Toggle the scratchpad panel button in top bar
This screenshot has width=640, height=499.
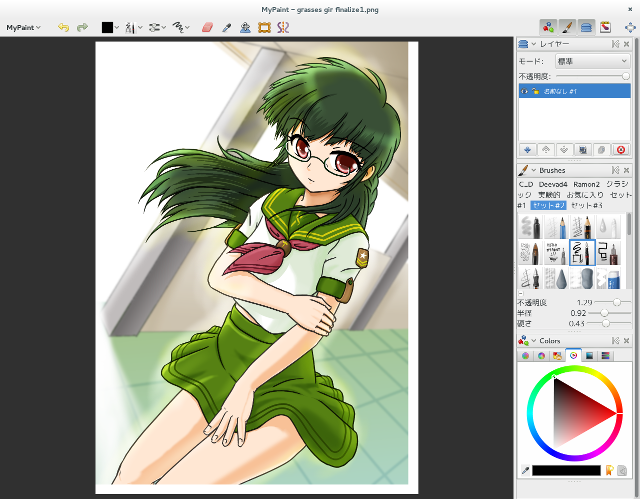605,27
